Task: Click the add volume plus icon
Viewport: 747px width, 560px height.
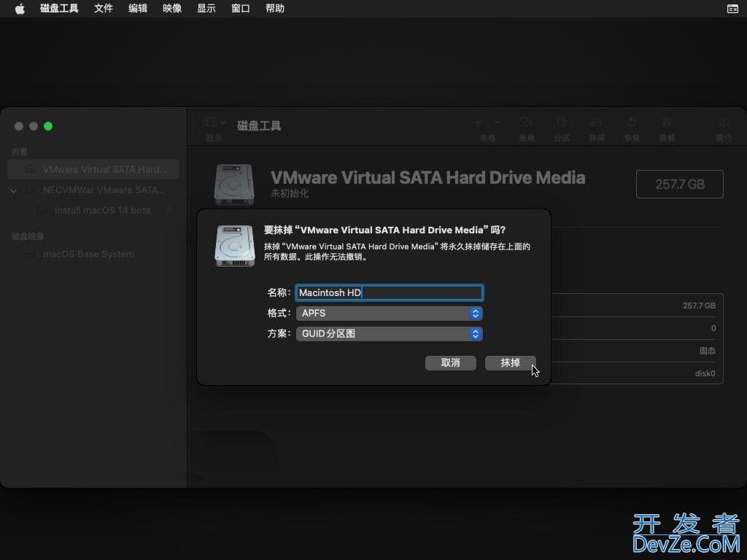Action: point(479,122)
